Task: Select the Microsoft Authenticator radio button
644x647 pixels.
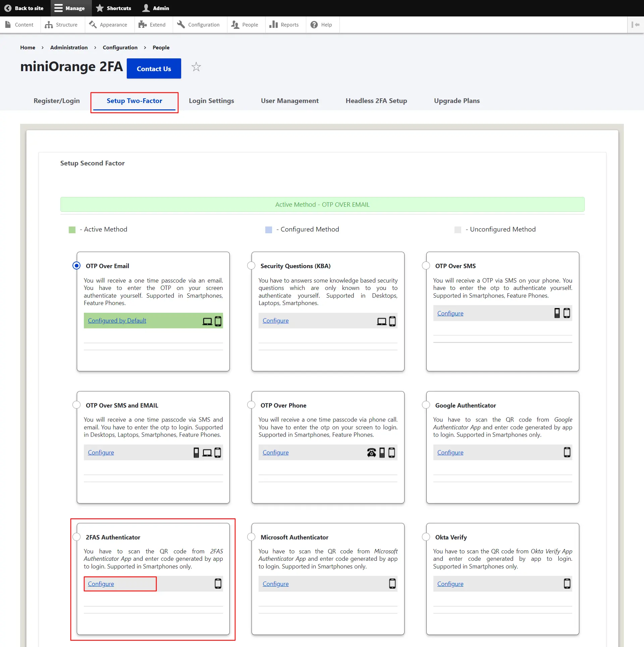Action: (x=251, y=537)
